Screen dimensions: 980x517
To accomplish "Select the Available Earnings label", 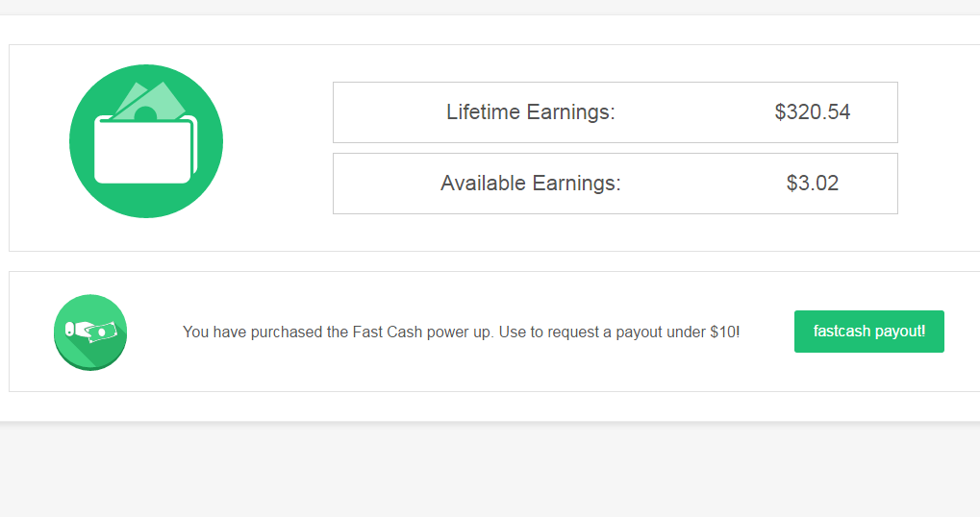I will click(x=530, y=184).
